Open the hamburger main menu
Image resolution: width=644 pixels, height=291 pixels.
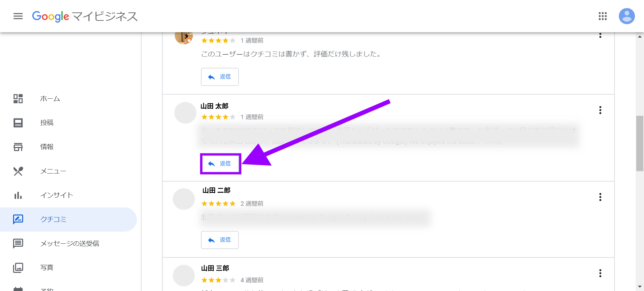click(18, 16)
